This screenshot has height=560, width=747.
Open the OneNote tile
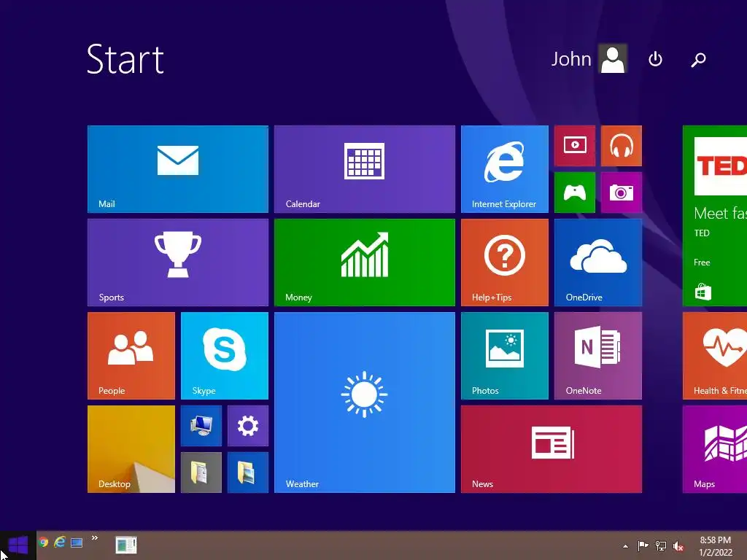coord(598,356)
